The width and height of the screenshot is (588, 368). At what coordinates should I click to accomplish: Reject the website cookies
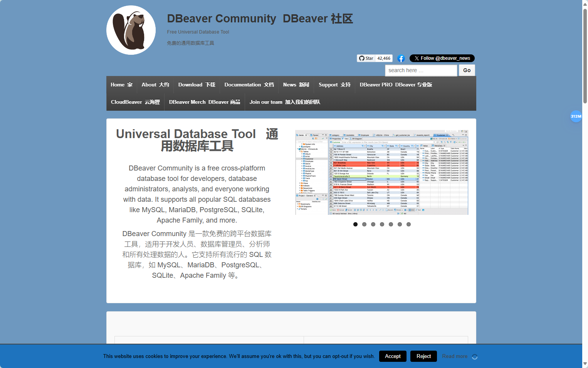pyautogui.click(x=423, y=356)
